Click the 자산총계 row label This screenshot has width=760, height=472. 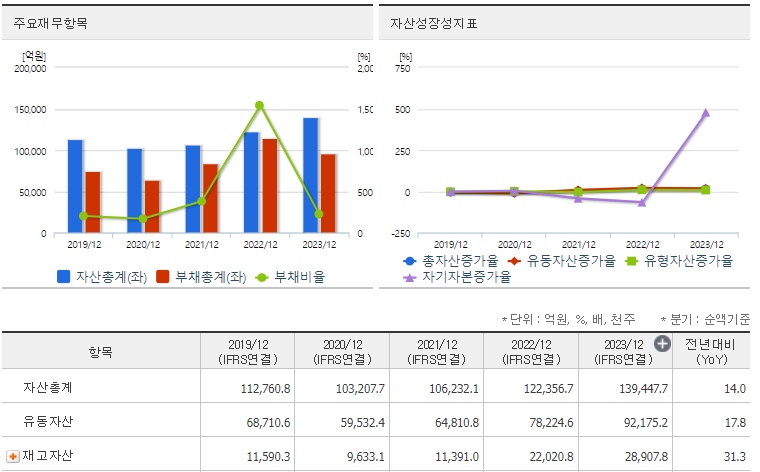click(48, 388)
